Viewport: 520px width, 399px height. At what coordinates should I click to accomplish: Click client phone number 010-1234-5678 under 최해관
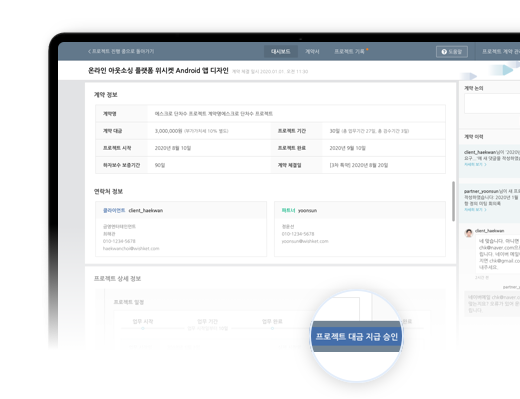coord(119,241)
